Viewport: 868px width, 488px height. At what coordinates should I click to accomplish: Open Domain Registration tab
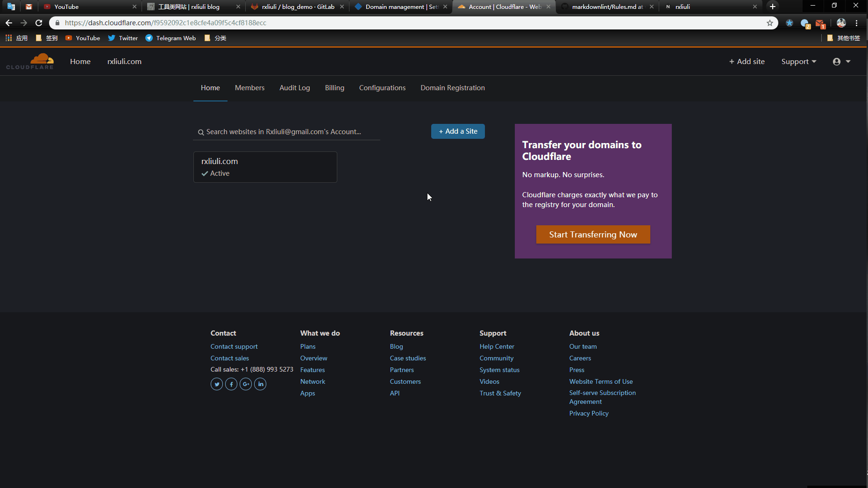453,88
